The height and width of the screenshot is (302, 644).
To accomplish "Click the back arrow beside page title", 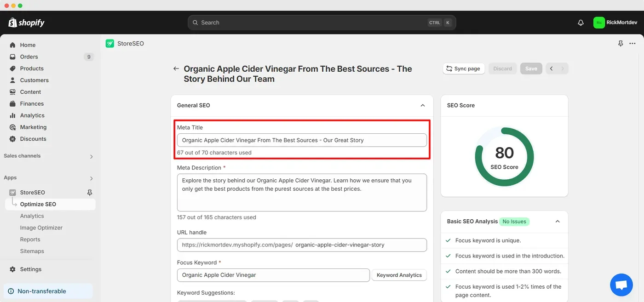I will 176,68.
